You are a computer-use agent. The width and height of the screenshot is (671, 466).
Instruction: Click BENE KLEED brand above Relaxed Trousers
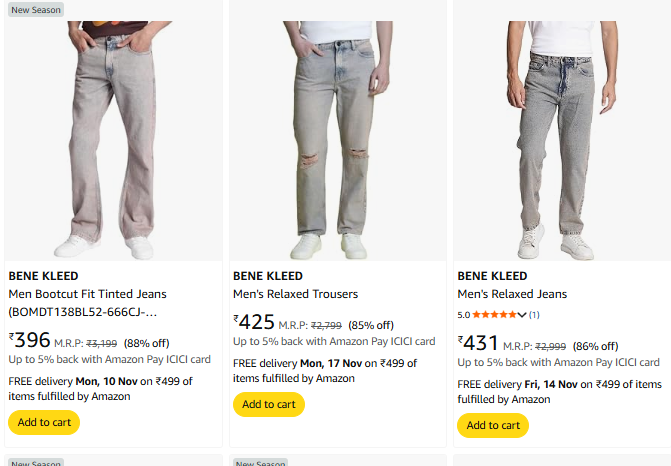point(267,276)
